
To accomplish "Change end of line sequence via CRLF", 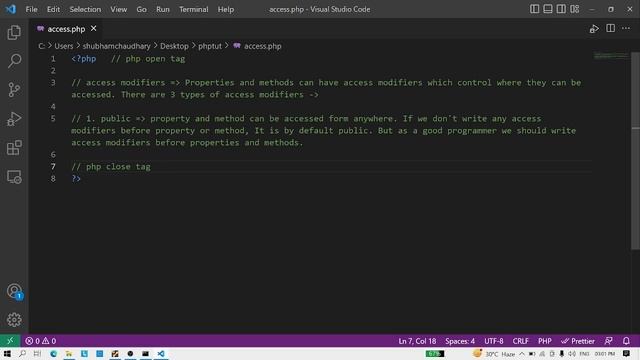I will (520, 341).
